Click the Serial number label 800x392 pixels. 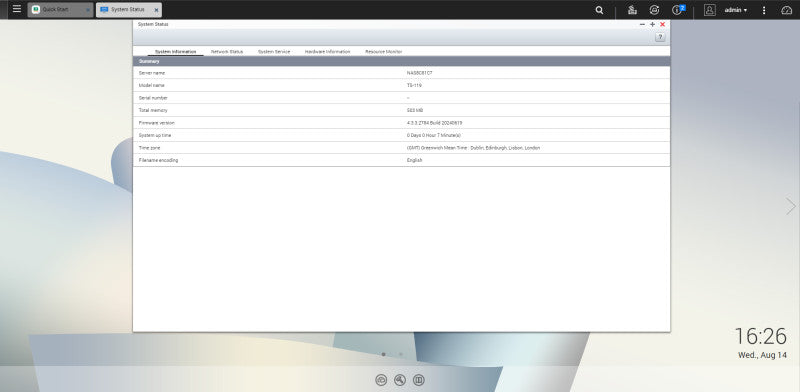coord(153,97)
